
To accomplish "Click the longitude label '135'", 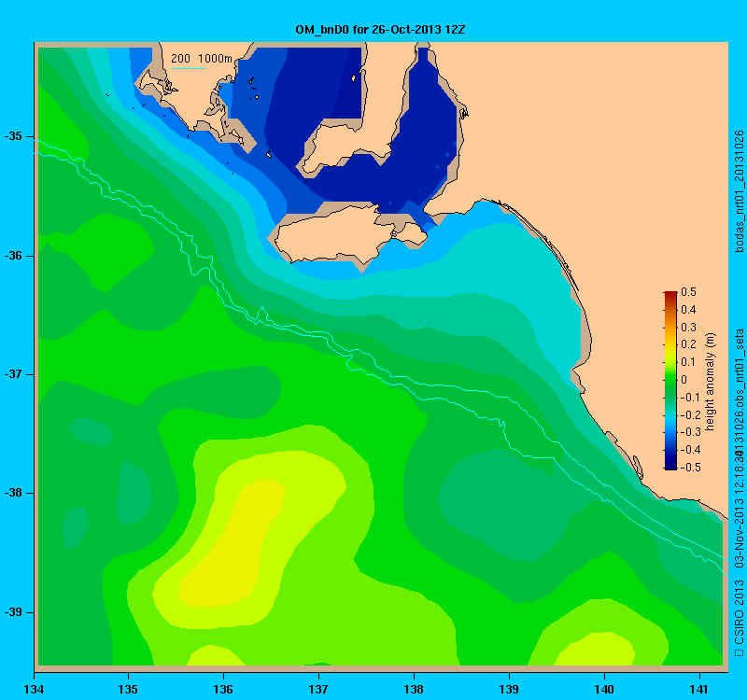I will [128, 690].
